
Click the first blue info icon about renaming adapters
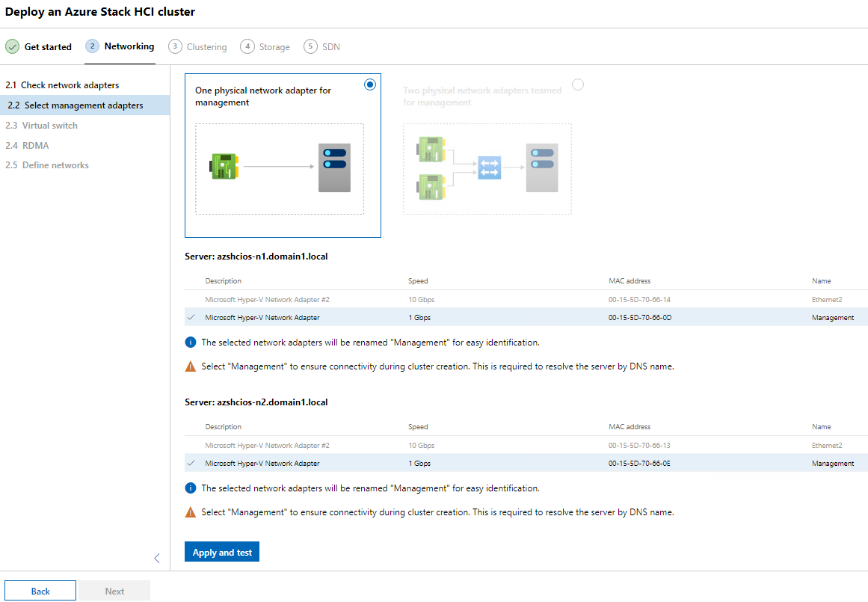click(x=190, y=343)
